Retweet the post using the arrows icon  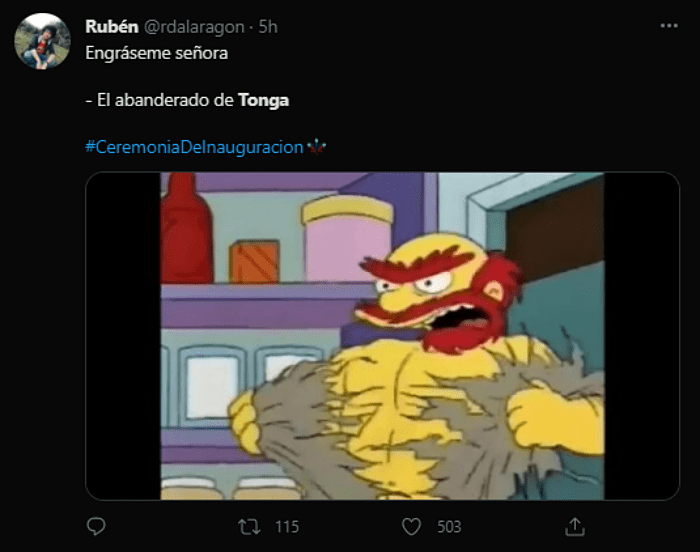[249, 527]
